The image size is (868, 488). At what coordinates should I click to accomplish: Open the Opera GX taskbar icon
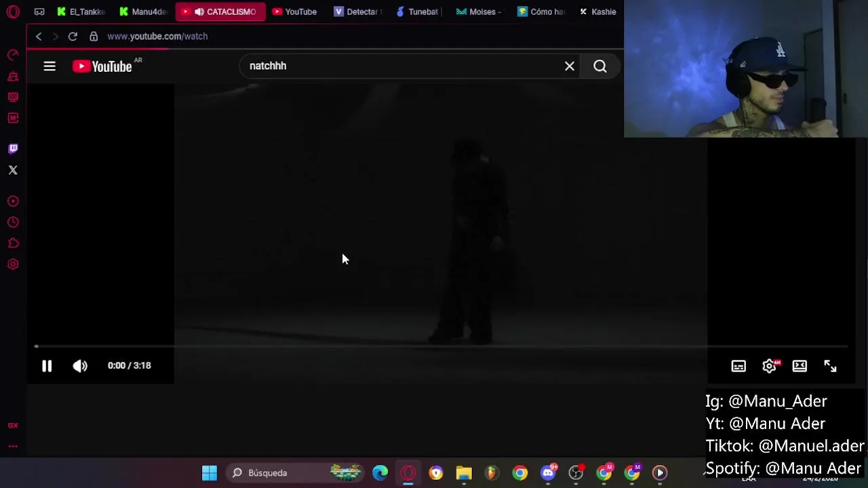[408, 473]
